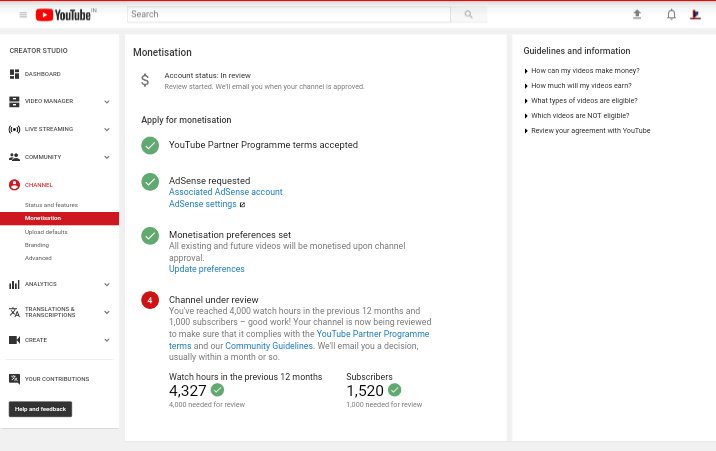Screen dimensions: 716x451
Task: Click the Community people icon
Action: pyautogui.click(x=15, y=157)
